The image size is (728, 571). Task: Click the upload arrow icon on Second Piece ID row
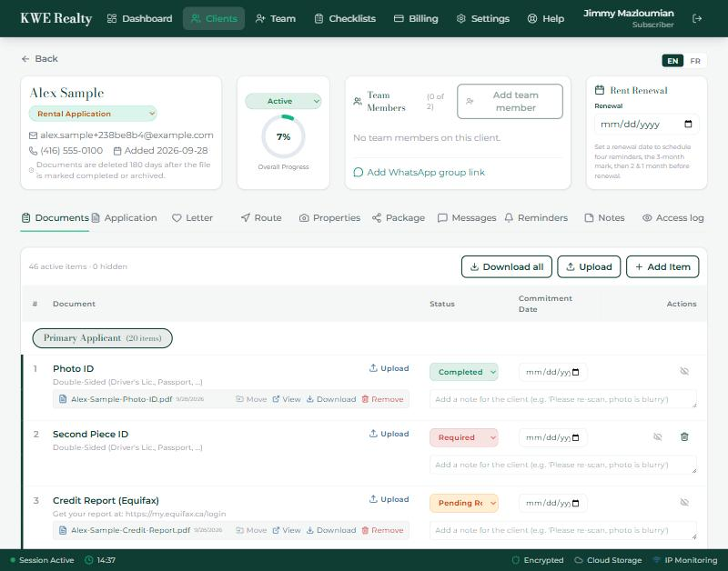coord(373,433)
